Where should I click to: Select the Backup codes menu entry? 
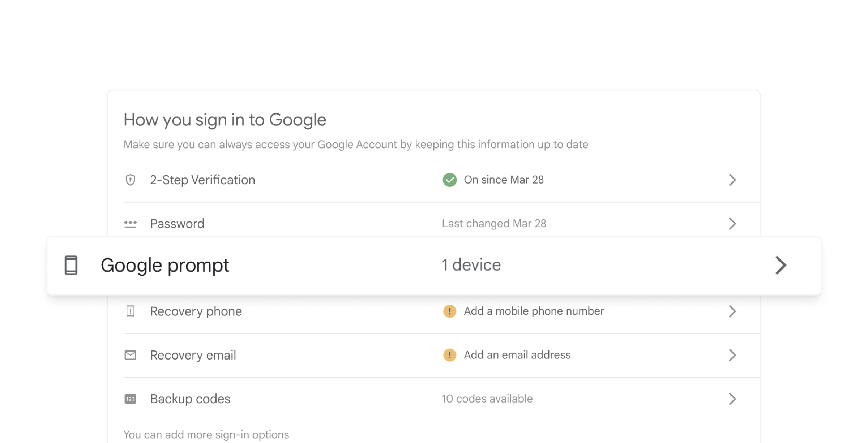(190, 399)
